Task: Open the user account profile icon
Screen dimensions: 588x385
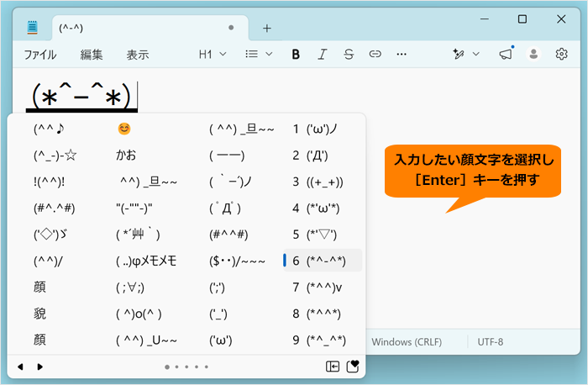Action: coord(533,54)
